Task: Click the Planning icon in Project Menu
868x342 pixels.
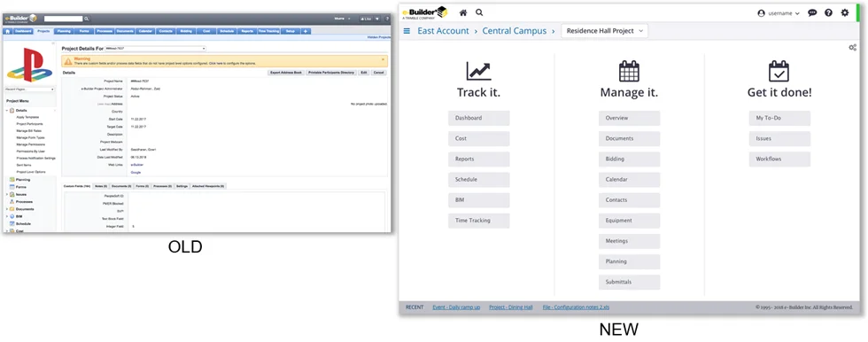Action: click(12, 180)
